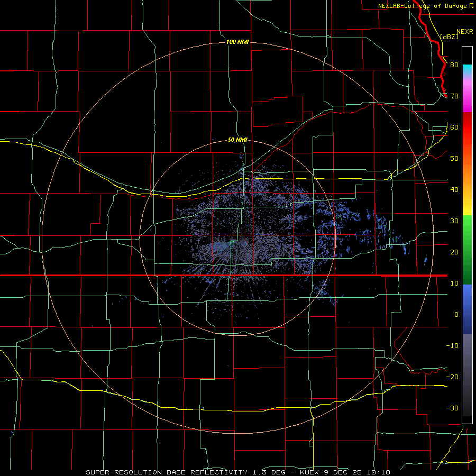Click the [dBZ] unit label
Viewport: 476px width, 476px height.
pyautogui.click(x=449, y=36)
